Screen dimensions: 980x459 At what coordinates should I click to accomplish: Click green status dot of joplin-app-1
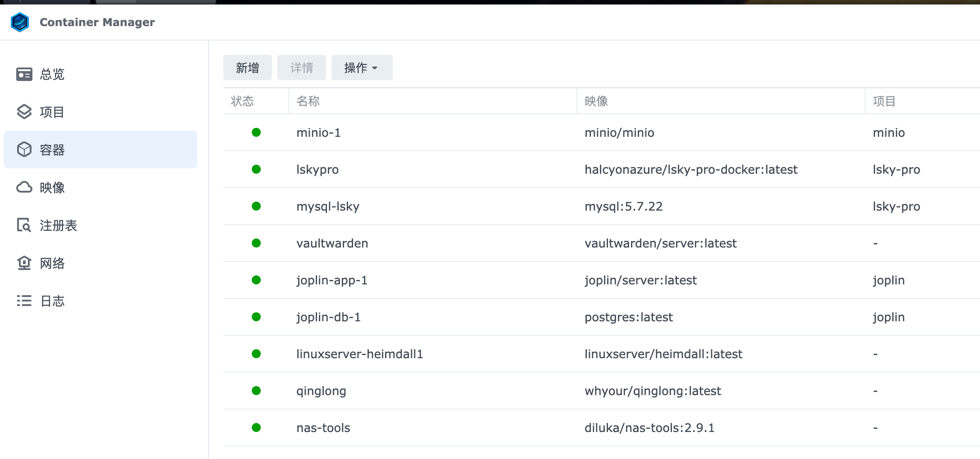pos(256,280)
